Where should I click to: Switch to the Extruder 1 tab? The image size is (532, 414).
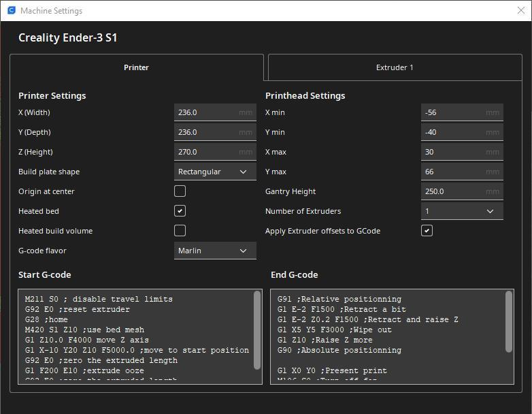coord(395,67)
